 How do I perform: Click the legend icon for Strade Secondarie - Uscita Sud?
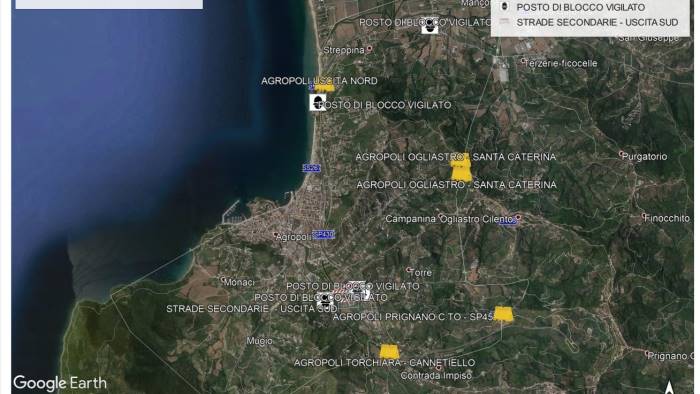pos(504,22)
